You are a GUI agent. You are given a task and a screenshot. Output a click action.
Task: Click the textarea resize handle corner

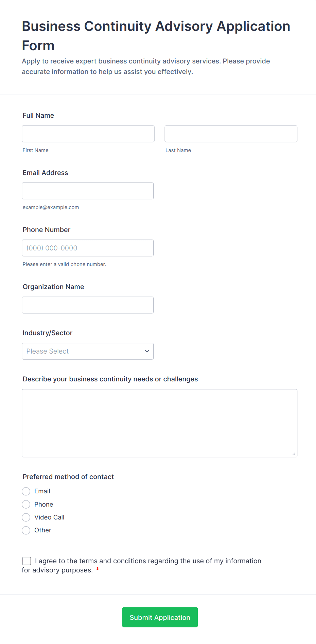pyautogui.click(x=294, y=454)
